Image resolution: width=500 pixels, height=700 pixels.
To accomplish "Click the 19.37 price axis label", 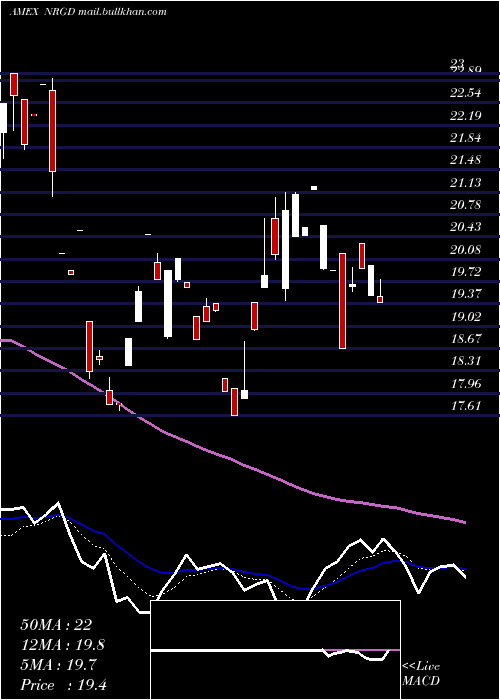I will click(466, 294).
